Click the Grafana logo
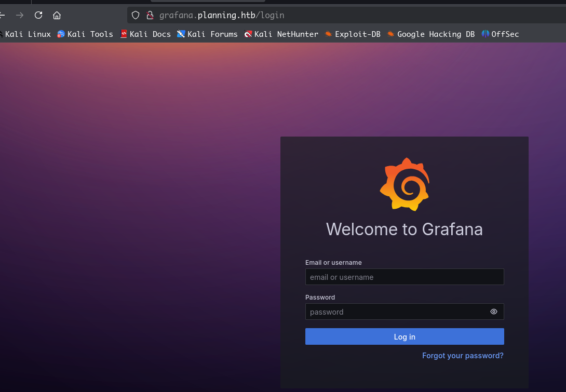566x392 pixels. (405, 184)
